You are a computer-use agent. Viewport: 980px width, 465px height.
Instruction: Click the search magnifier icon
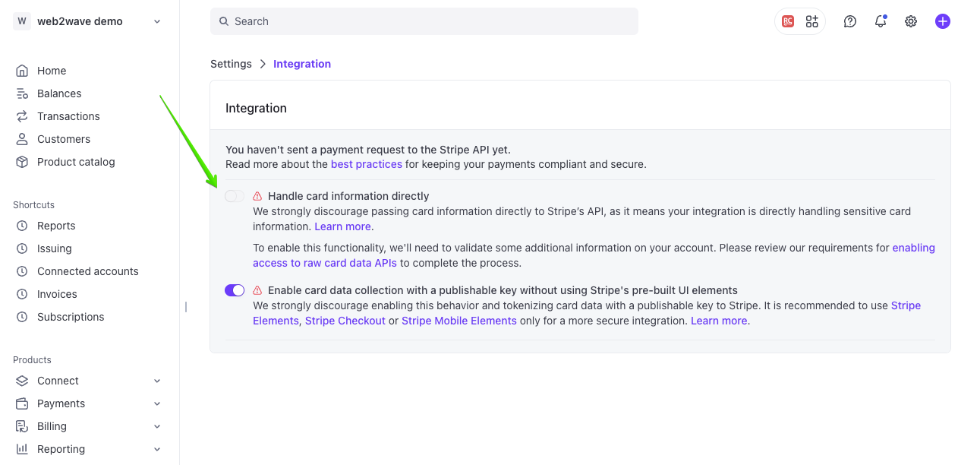(x=224, y=21)
